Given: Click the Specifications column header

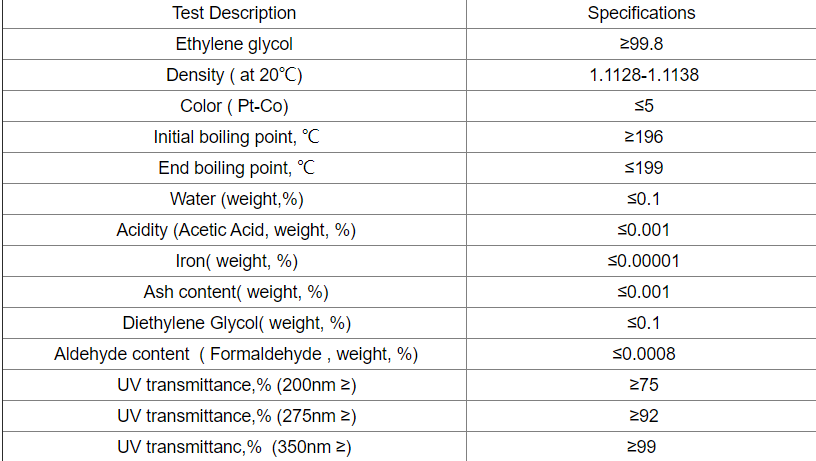Looking at the screenshot, I should pos(641,13).
